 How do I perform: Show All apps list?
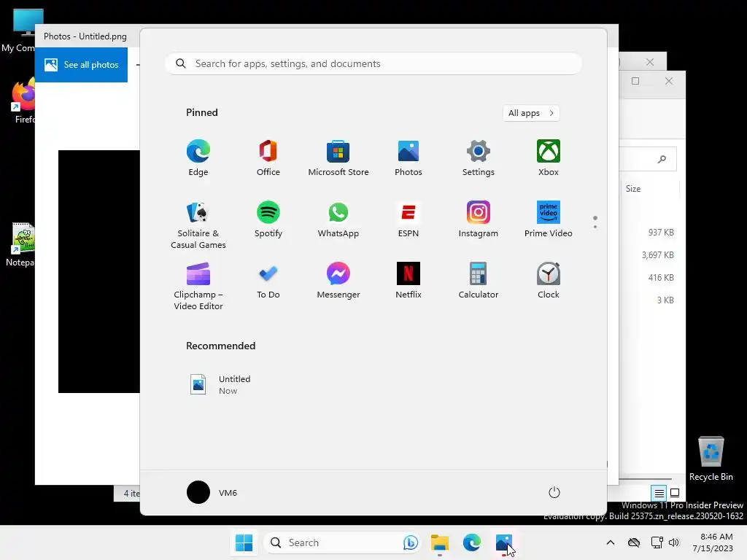531,113
